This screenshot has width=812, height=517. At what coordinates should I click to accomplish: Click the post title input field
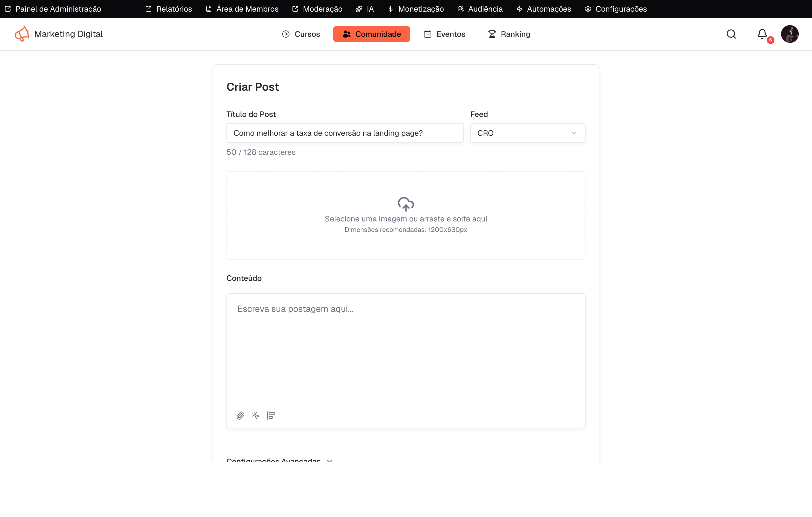click(x=345, y=133)
